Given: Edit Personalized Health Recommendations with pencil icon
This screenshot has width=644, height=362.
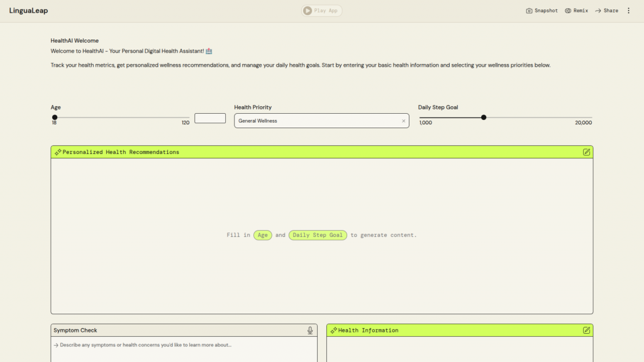Looking at the screenshot, I should pos(586,152).
